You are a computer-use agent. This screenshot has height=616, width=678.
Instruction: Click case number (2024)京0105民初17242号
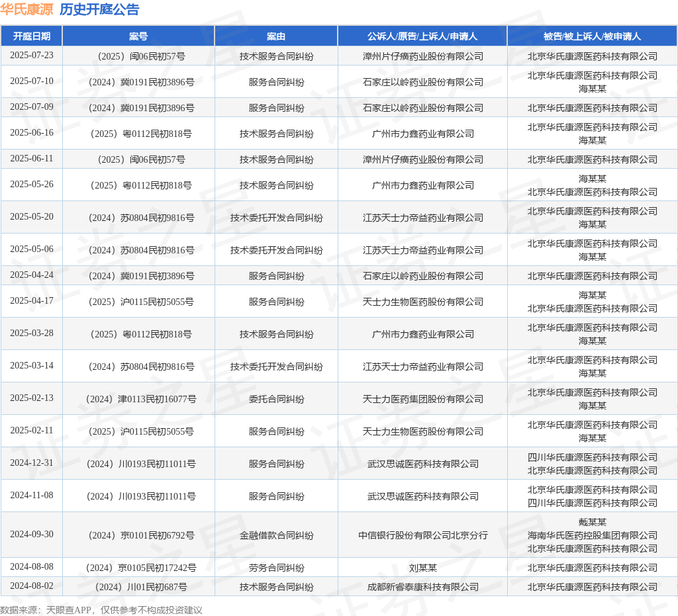pos(141,568)
